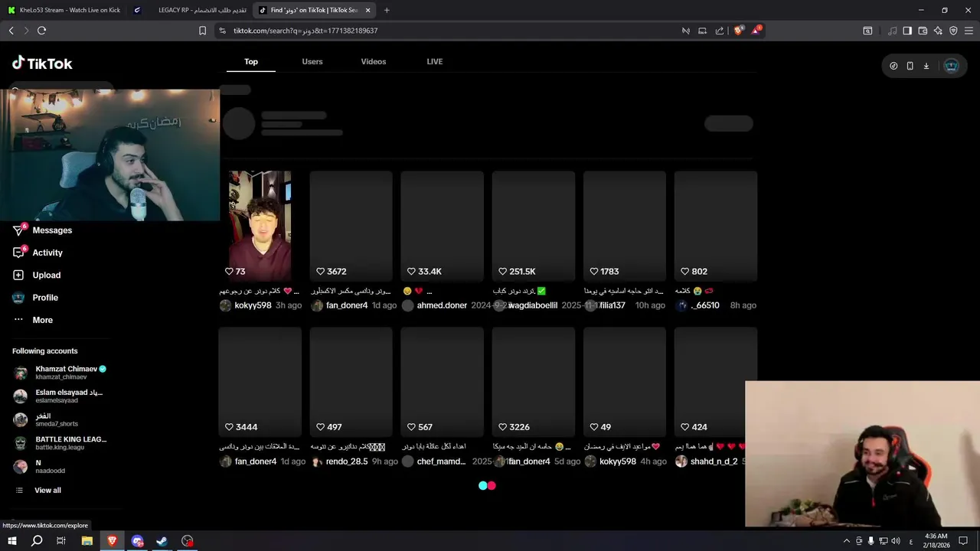Open OBS Studio from the taskbar

[188, 541]
